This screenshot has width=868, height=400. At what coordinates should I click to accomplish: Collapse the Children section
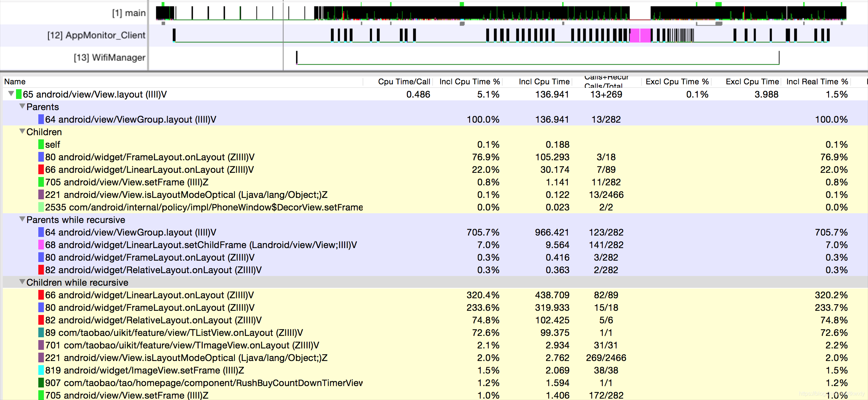point(22,131)
